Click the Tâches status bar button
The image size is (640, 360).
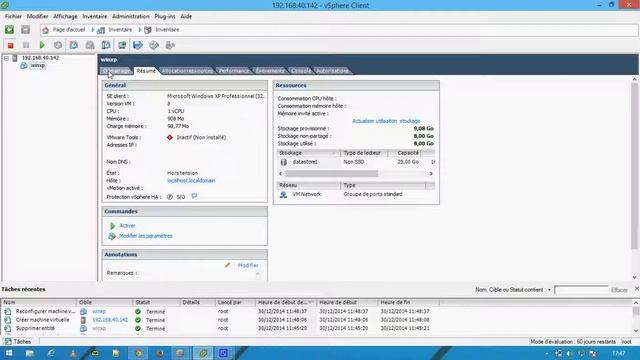[x=18, y=342]
